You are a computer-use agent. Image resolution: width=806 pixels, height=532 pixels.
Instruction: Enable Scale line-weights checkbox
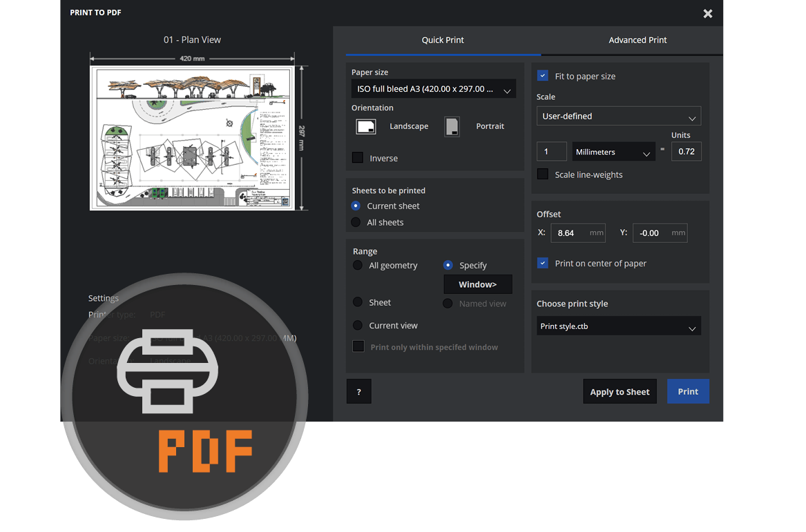(543, 175)
